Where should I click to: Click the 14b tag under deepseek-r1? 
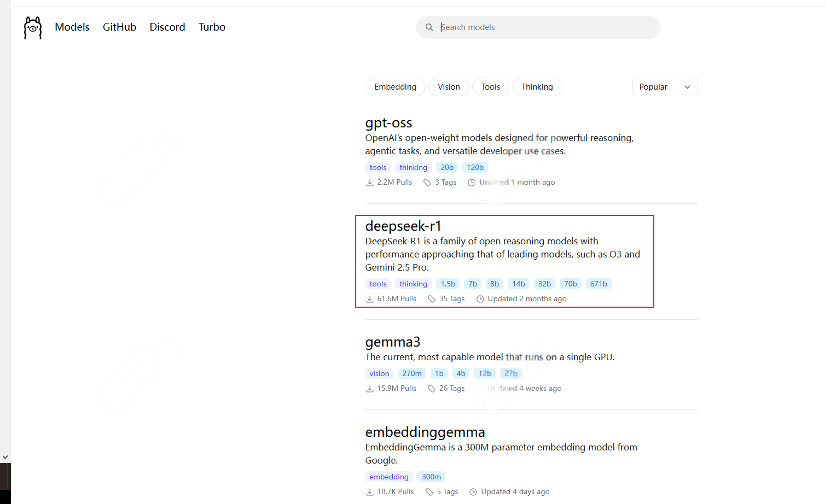coord(519,284)
